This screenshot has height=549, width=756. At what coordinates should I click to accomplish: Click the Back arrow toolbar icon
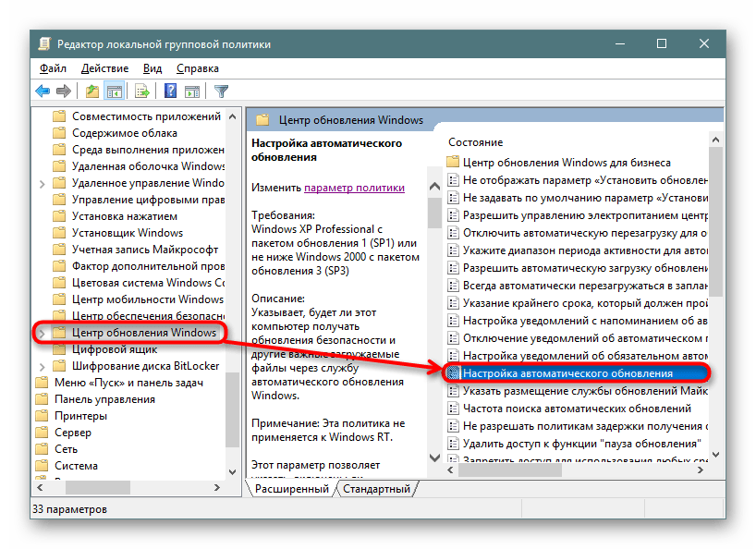[x=43, y=91]
